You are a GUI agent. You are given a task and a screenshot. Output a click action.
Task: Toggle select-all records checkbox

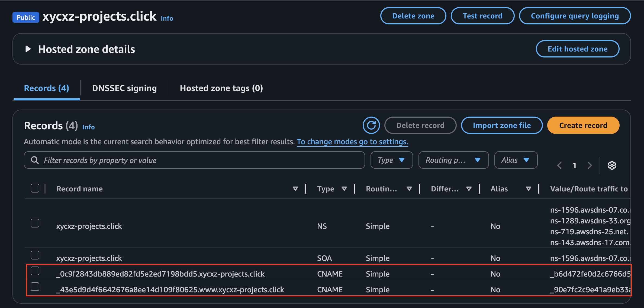pos(35,188)
